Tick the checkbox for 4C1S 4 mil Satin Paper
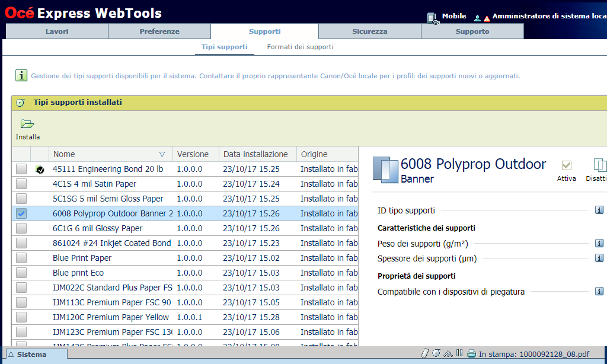Viewport: 607px width, 364px height. click(x=21, y=184)
